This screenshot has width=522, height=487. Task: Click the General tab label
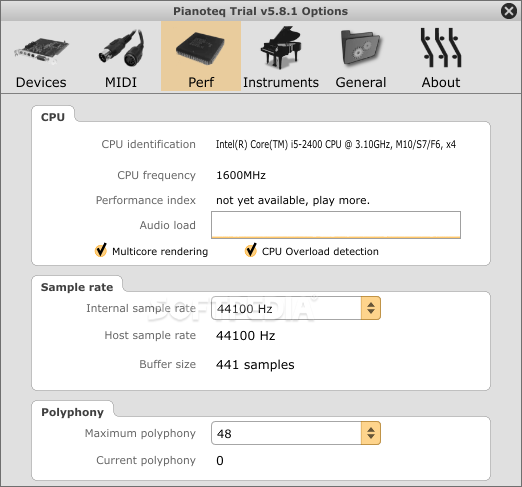pos(361,82)
